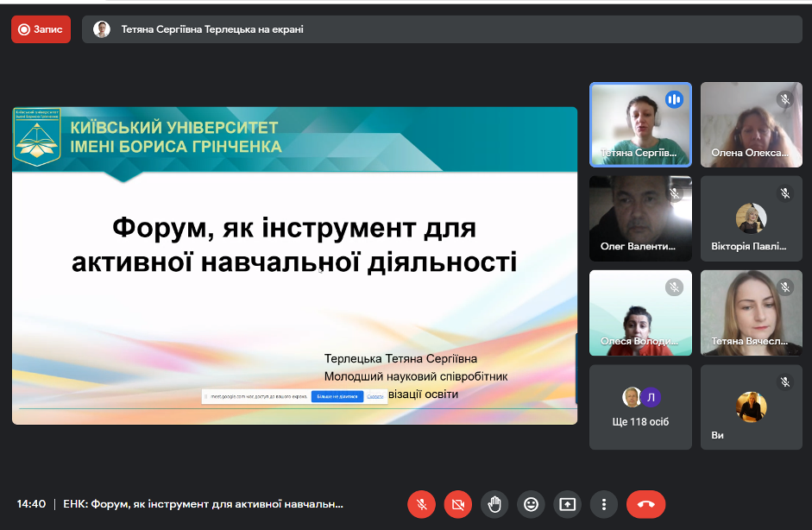Turn on the camera
Viewport: 812px width, 530px height.
458,504
